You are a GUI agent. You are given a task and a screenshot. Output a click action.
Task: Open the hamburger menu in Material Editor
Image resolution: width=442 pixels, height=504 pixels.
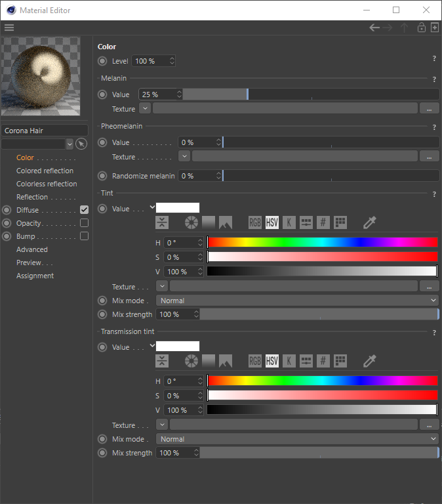point(9,28)
